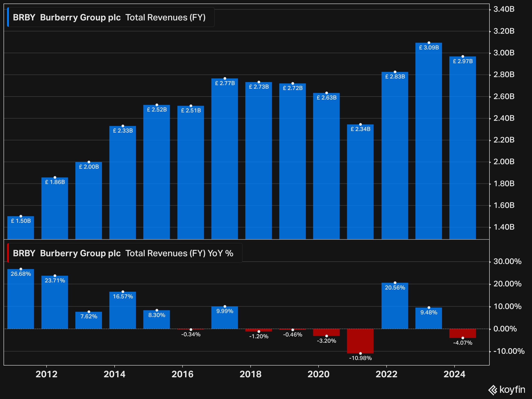Click the 8.30% growth label
This screenshot has width=532, height=399.
[x=157, y=315]
